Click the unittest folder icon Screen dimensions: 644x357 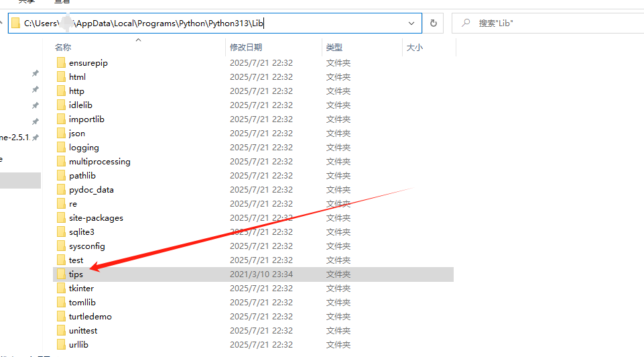(x=61, y=330)
